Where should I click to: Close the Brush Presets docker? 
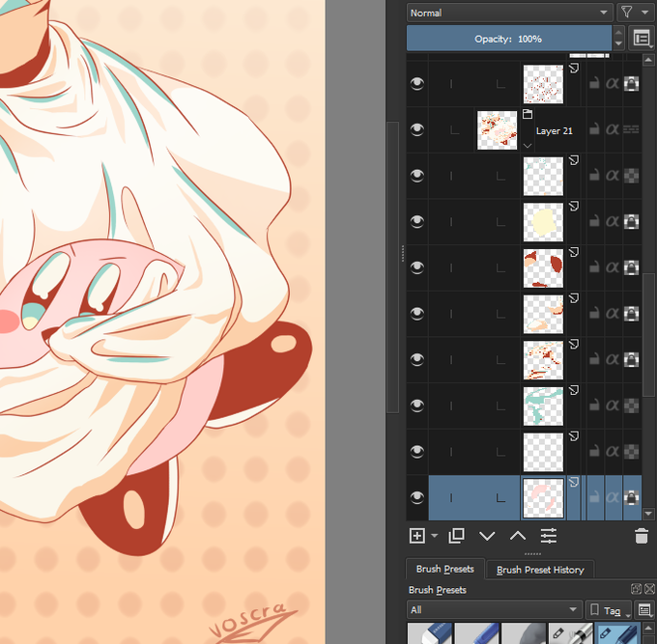tap(649, 589)
